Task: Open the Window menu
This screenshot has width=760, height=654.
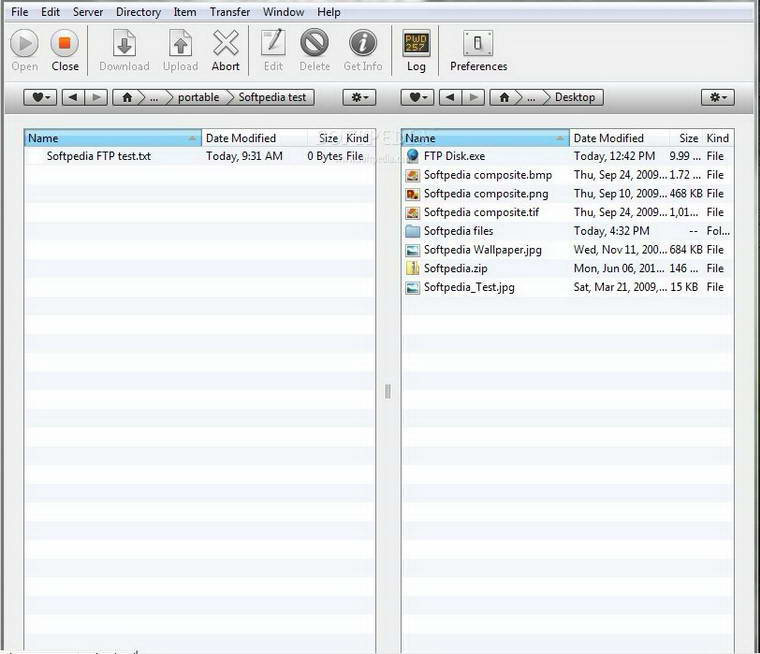Action: (x=283, y=12)
